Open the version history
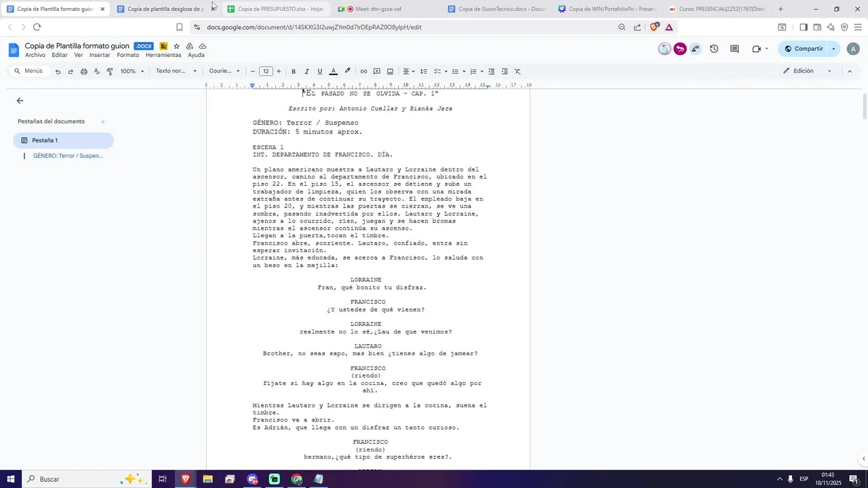This screenshot has width=868, height=488. [714, 49]
